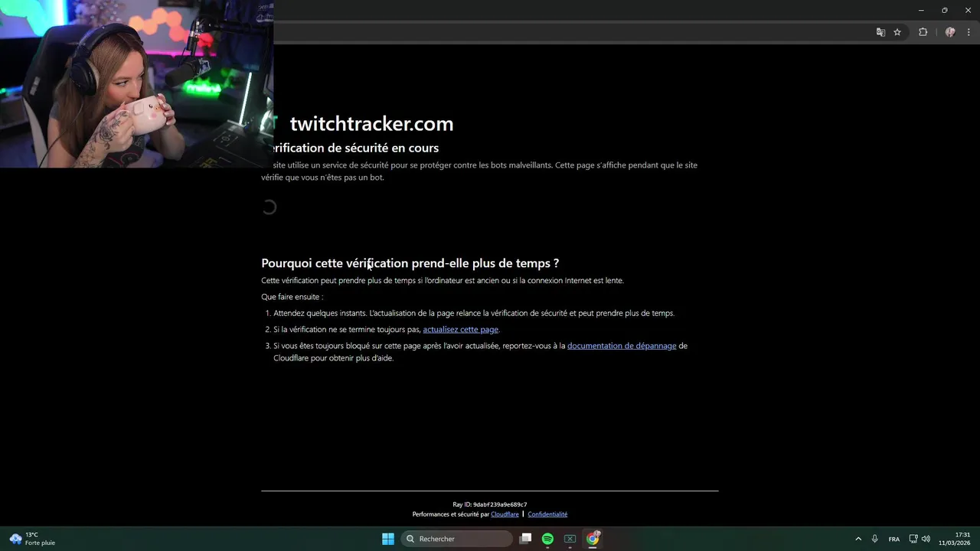Viewport: 980px width, 551px height.
Task: Click the Ray ID text in the footer
Action: tap(490, 504)
